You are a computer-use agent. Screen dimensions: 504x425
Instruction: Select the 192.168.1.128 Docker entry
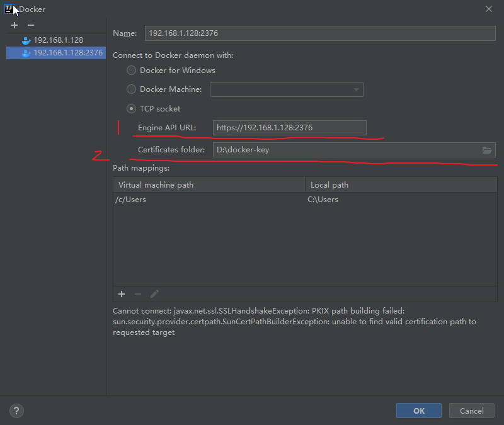56,40
